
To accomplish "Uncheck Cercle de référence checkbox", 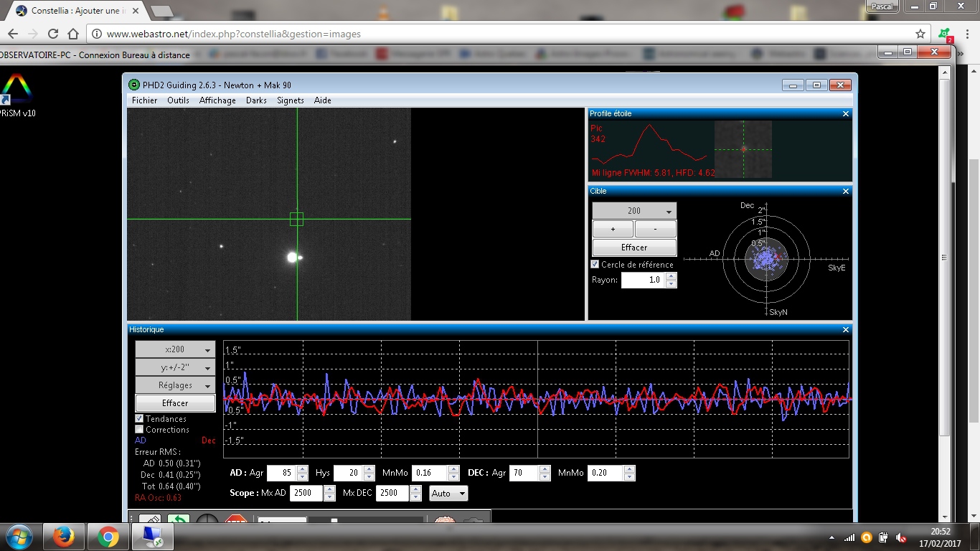I will click(595, 265).
